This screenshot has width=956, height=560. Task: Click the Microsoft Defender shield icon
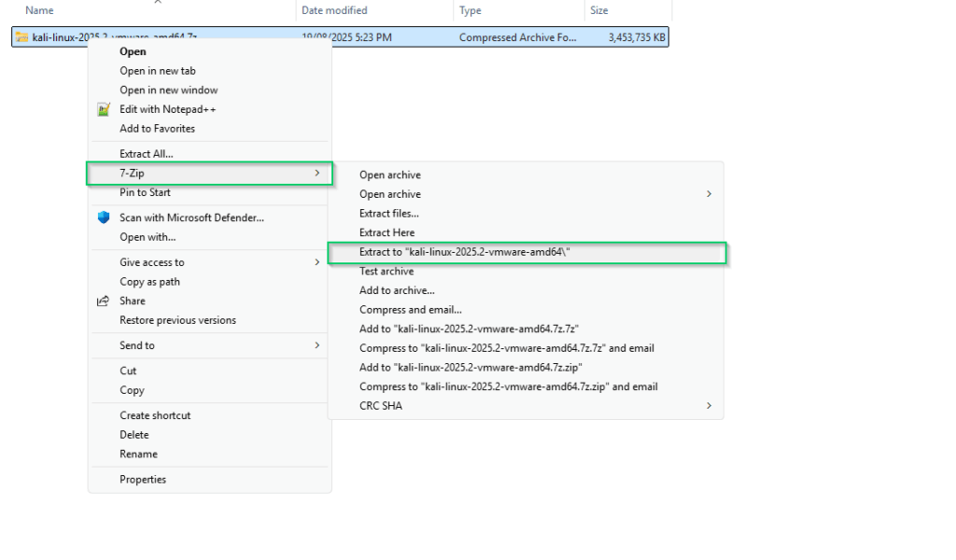[x=104, y=217]
